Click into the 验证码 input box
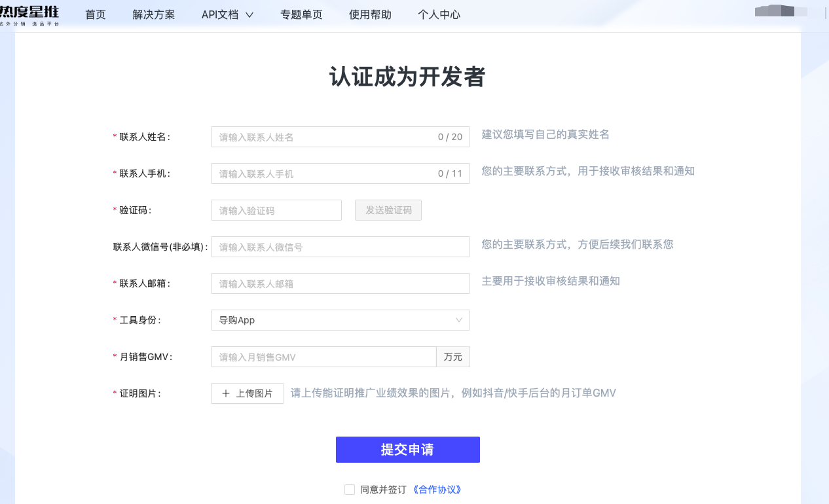829x504 pixels. coord(276,210)
